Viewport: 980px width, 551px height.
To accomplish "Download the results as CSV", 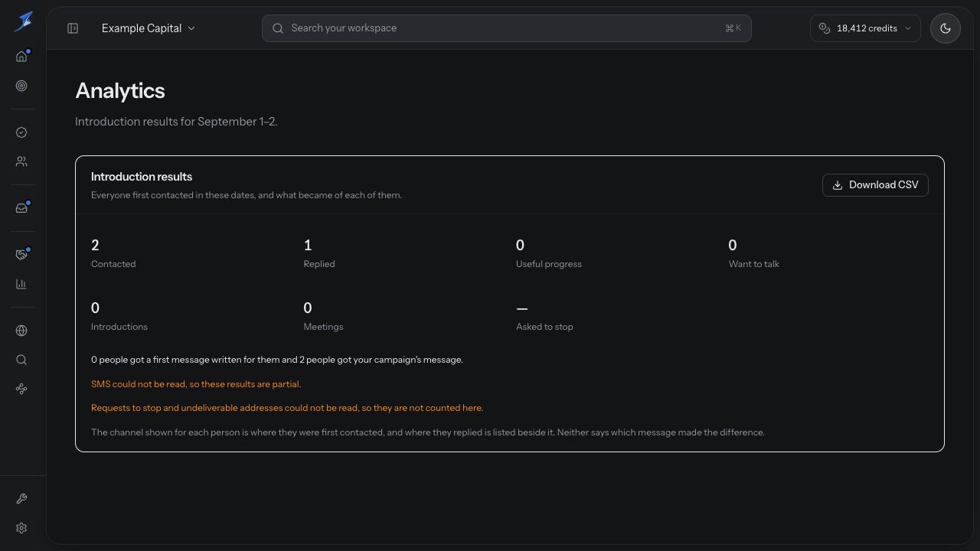I will coord(875,184).
